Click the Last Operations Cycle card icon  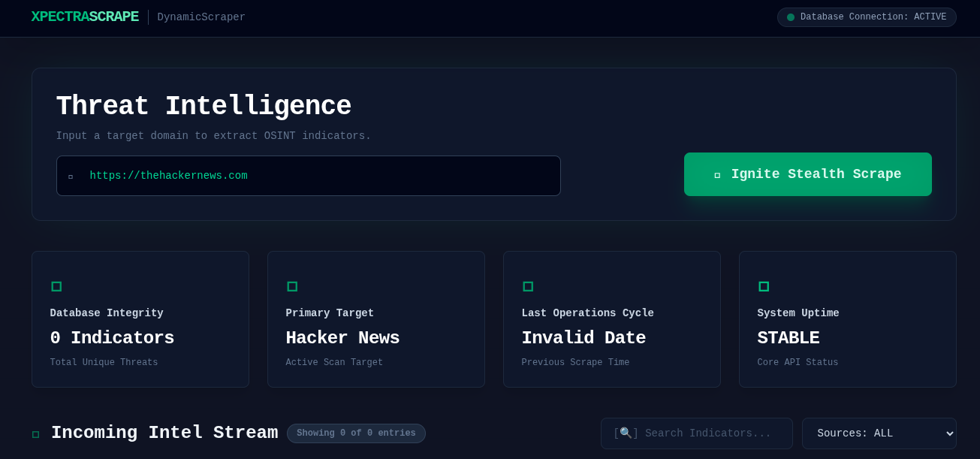[528, 286]
